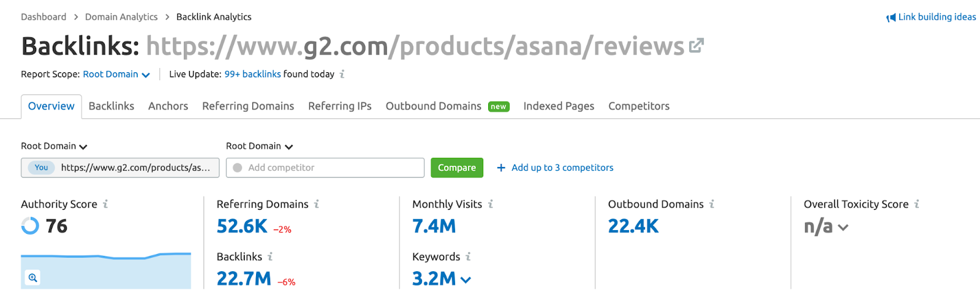Open Root Domain dropdown above competitor field

click(x=260, y=146)
